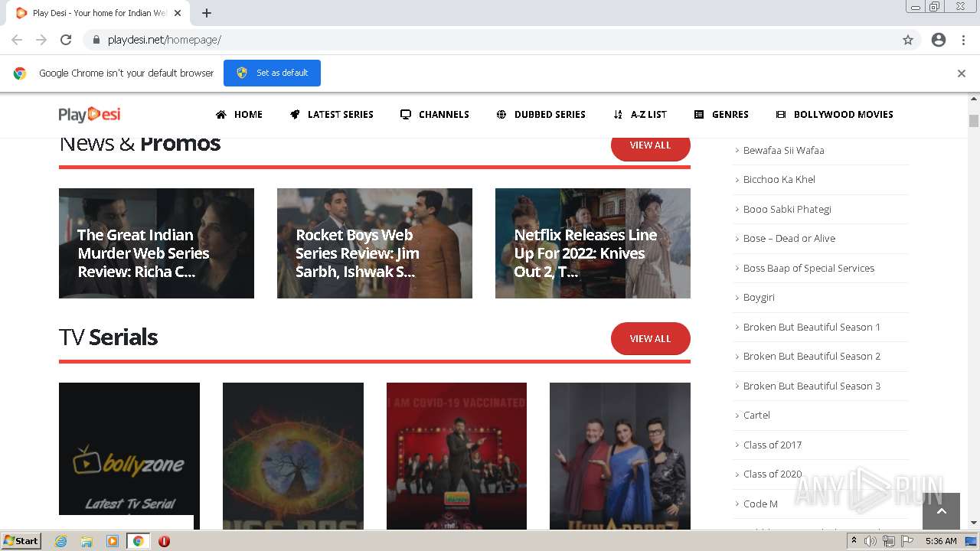
Task: Open DUBBED SERIES menu
Action: pos(541,114)
